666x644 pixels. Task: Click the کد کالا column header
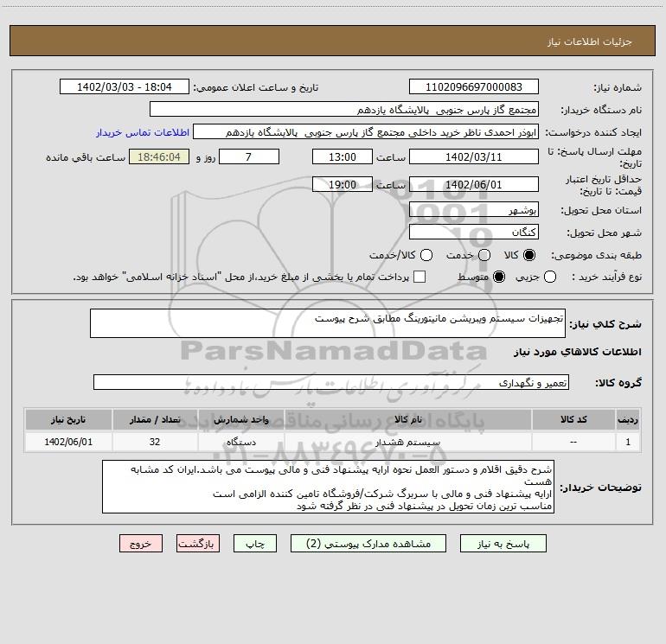573,419
